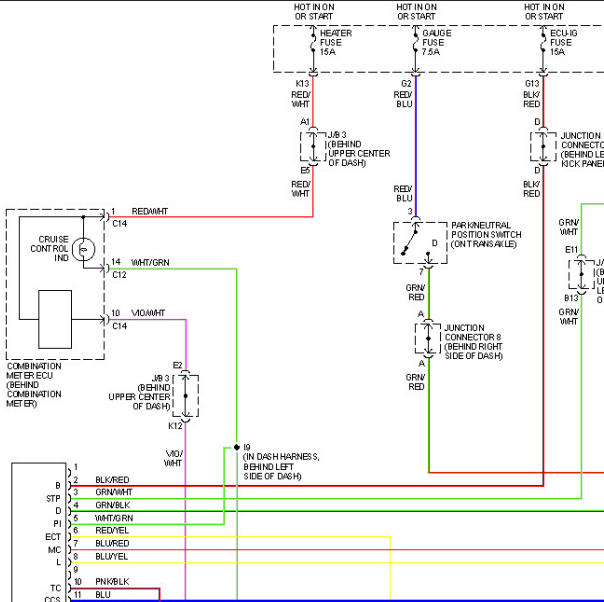Click BLU wire label at pin 11
This screenshot has width=604, height=602.
coord(103,595)
